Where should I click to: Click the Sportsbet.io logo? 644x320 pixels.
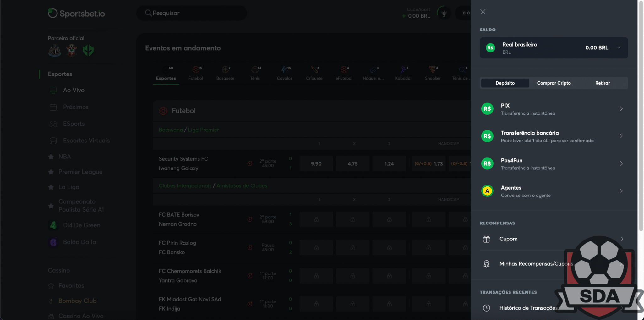[76, 13]
